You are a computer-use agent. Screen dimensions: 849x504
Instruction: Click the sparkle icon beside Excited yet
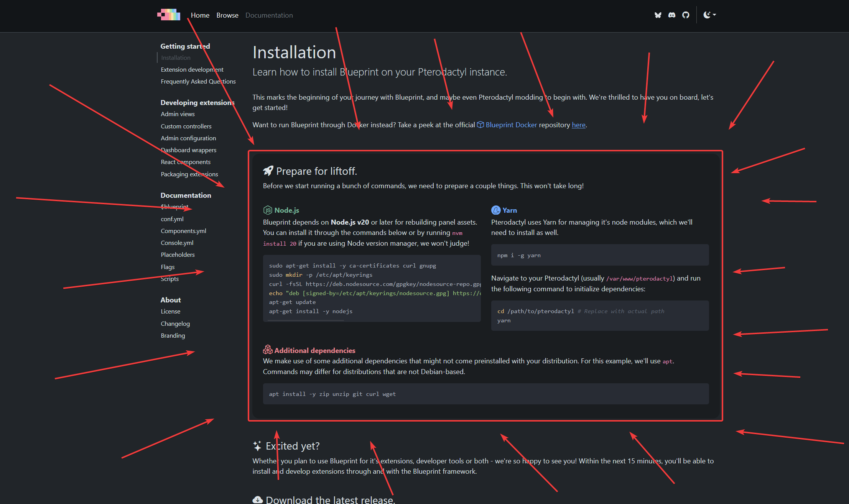pos(257,446)
